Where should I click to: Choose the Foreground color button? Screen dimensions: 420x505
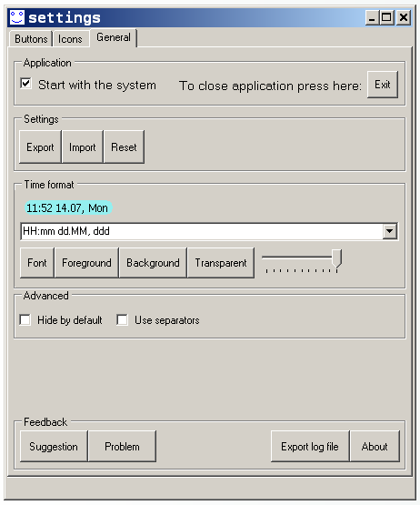click(86, 263)
